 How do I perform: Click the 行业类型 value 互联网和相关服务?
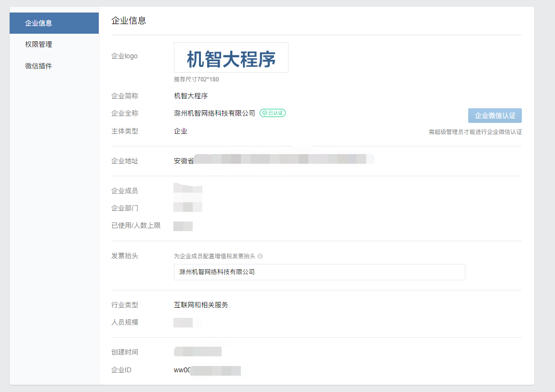click(x=201, y=305)
